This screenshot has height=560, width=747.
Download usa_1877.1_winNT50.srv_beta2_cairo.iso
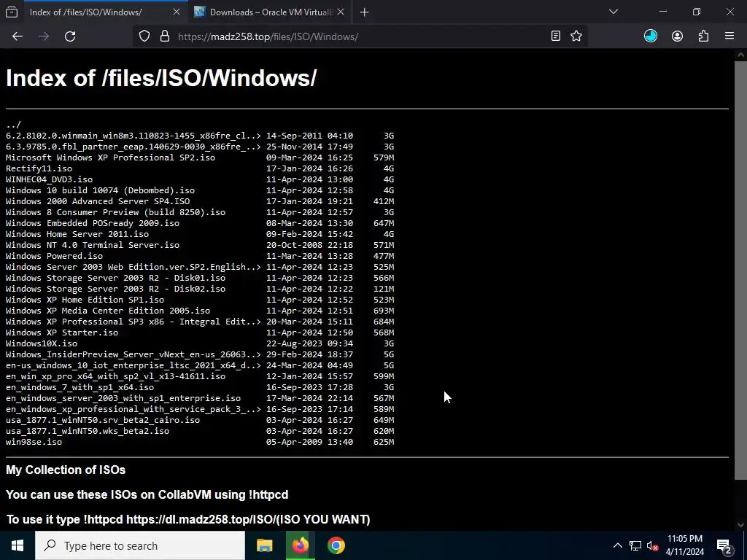point(103,421)
